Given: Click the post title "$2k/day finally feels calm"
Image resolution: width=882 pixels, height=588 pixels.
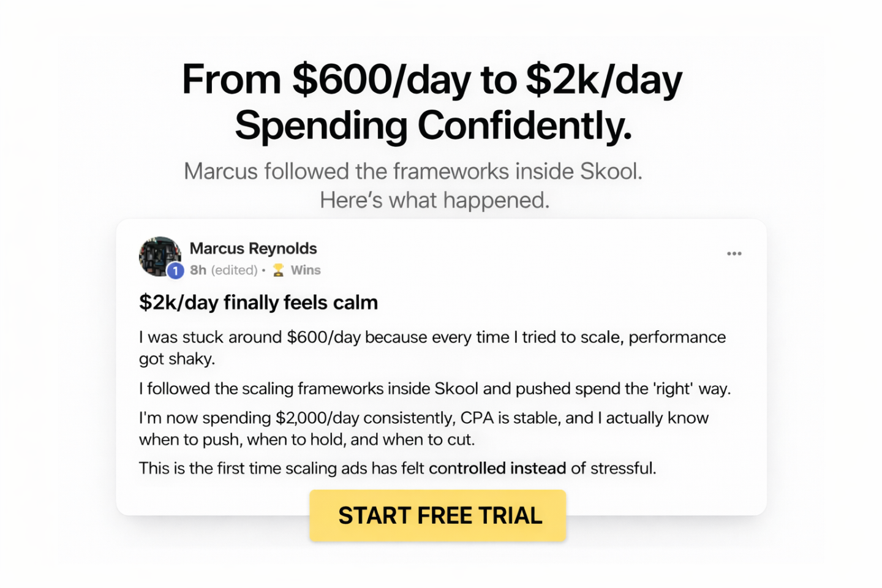Looking at the screenshot, I should [258, 303].
